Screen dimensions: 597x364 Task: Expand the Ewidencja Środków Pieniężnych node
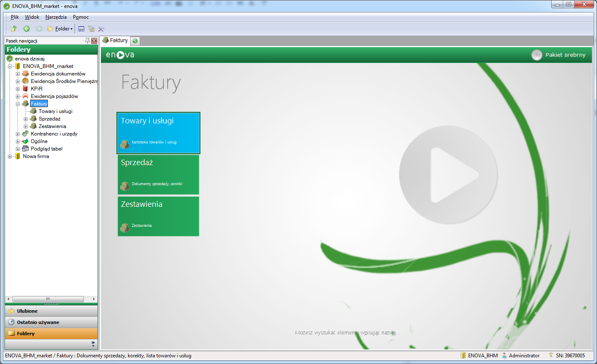[x=18, y=81]
